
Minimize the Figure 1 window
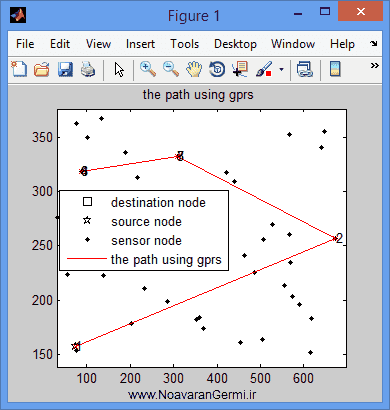coord(298,13)
